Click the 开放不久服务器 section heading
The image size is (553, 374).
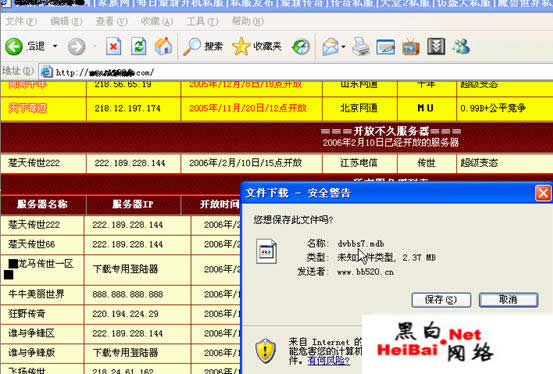pyautogui.click(x=391, y=132)
